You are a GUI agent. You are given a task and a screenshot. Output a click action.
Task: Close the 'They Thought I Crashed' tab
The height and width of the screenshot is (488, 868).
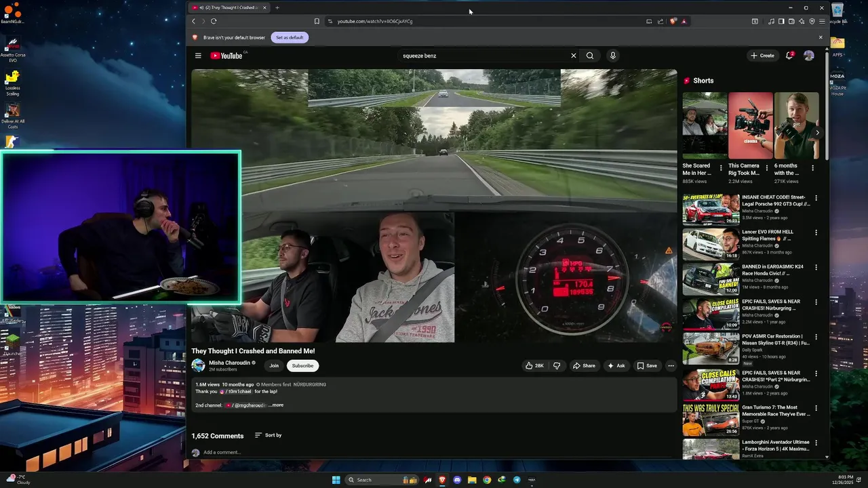coord(264,7)
